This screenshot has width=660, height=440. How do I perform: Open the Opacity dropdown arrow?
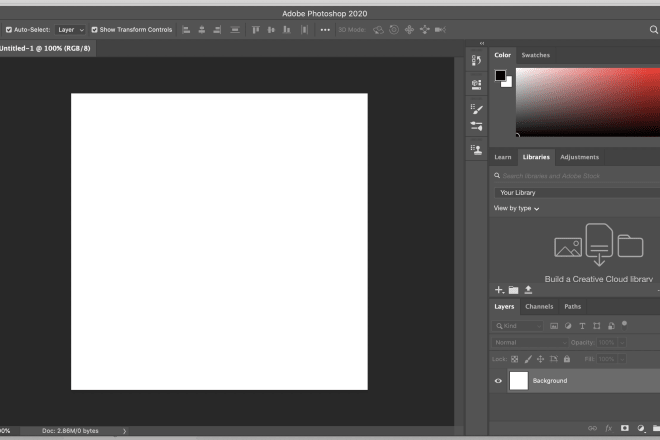[622, 343]
